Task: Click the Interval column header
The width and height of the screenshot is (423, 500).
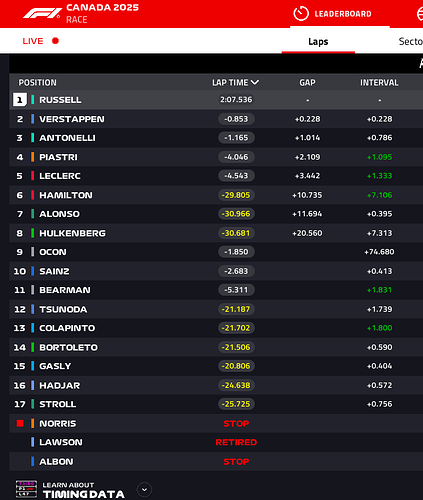Action: coord(379,82)
